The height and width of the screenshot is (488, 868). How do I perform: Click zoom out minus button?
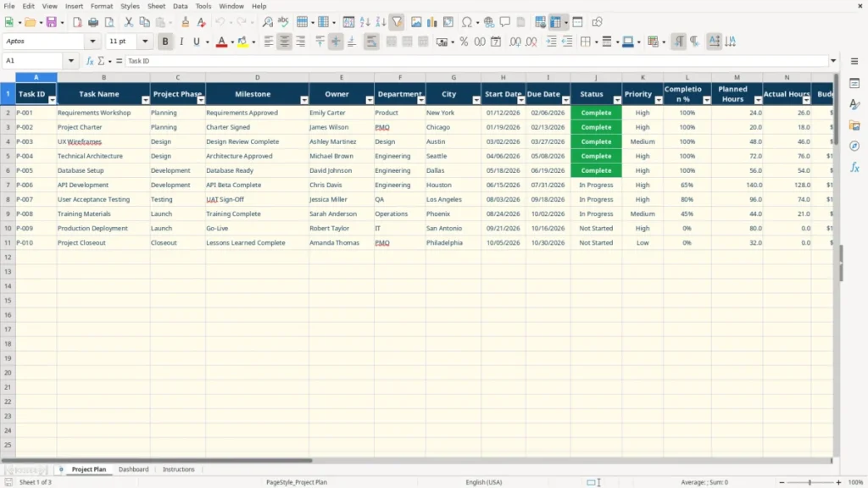coord(782,482)
